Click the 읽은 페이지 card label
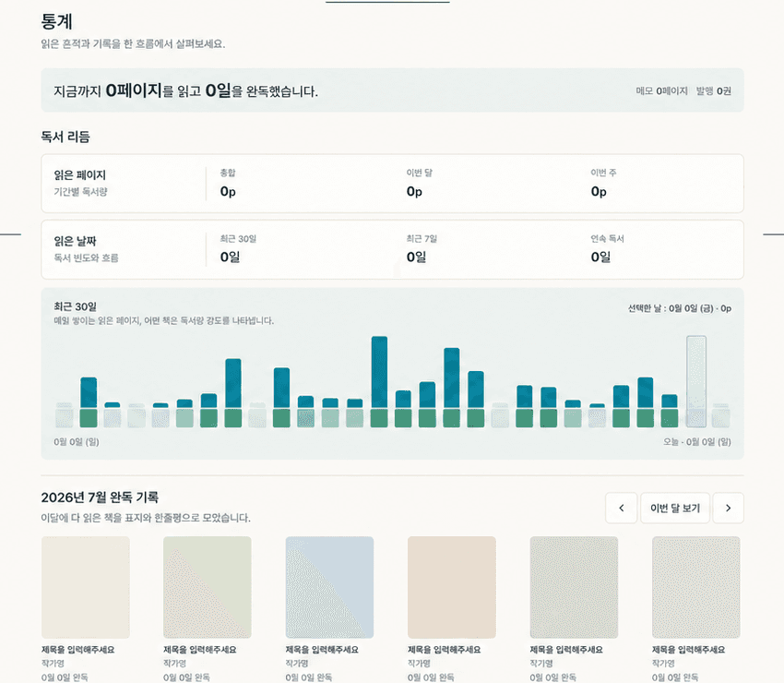Screen dimensions: 784x683 tap(80, 175)
